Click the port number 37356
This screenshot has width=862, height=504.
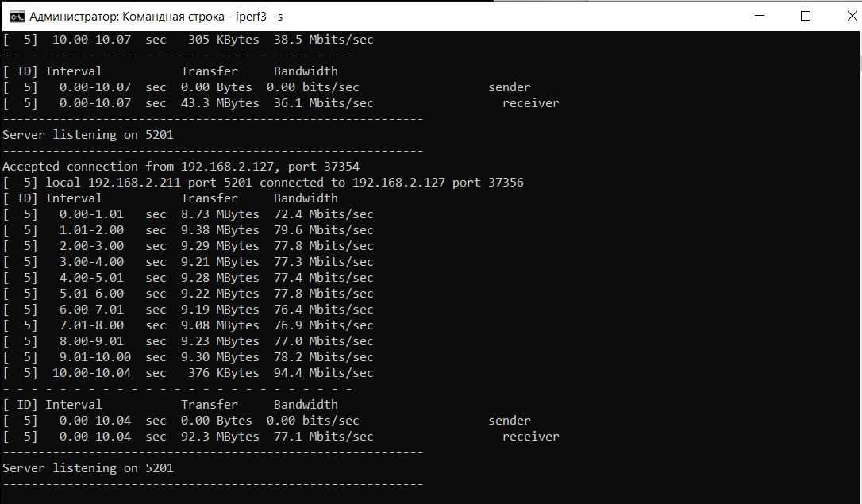[506, 183]
